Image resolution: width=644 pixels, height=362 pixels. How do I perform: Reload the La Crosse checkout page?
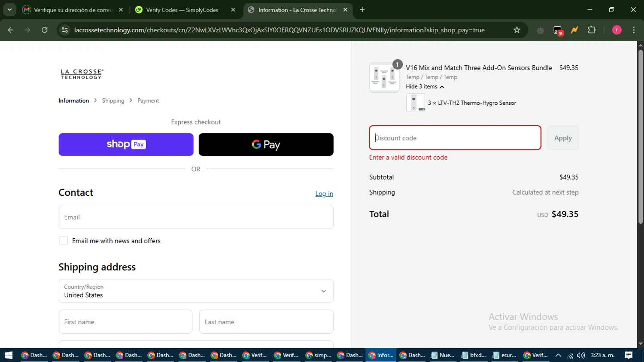(45, 30)
